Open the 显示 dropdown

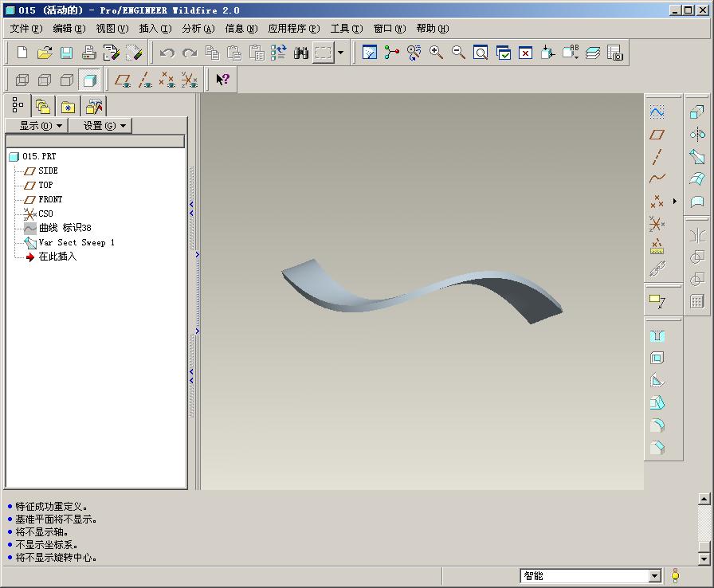37,126
